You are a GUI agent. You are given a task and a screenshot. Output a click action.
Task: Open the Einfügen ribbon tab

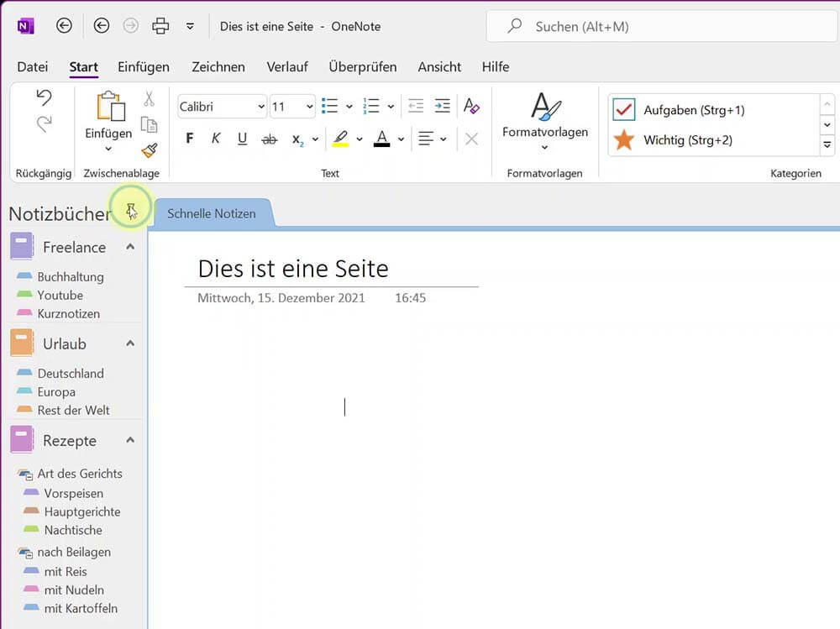coord(144,67)
